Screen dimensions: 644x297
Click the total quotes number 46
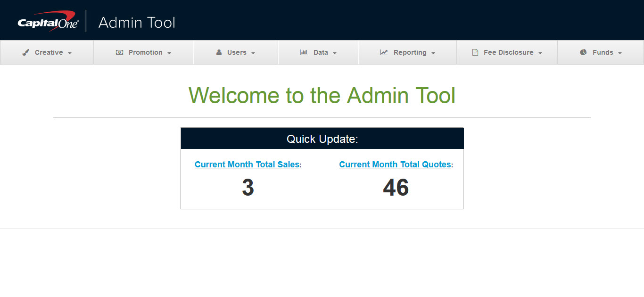(x=396, y=188)
